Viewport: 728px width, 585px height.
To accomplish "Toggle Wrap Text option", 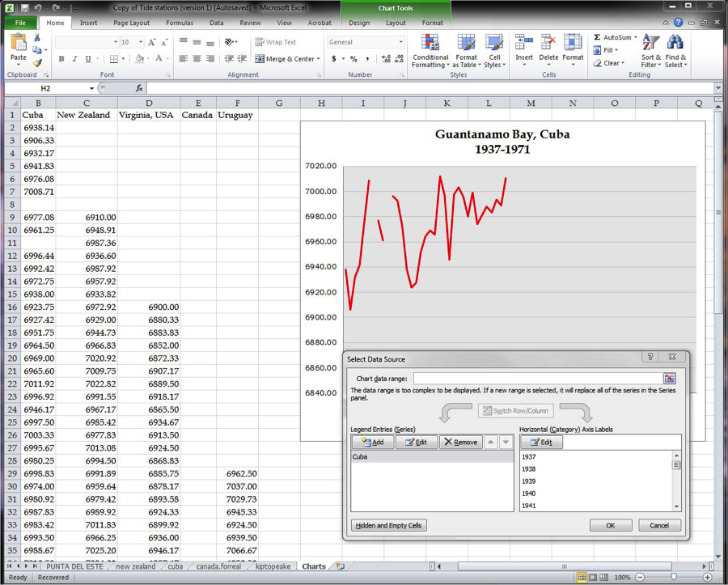I will [276, 42].
